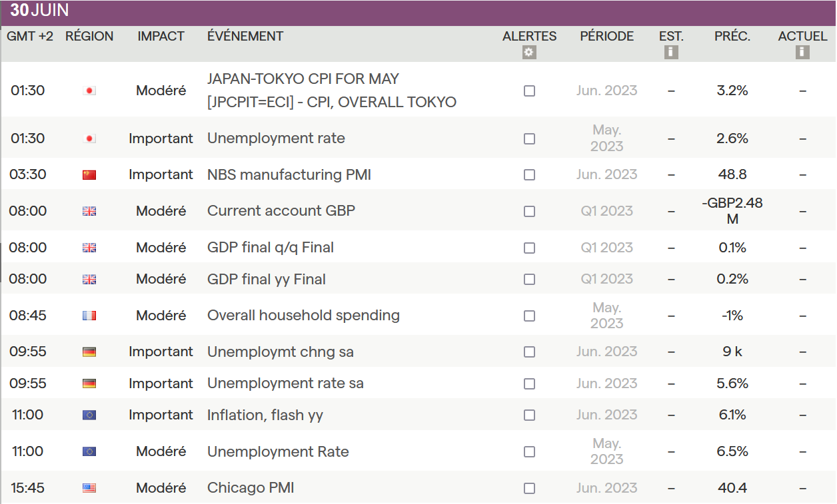Enable alert for Japan-Tokyo CPI event
Image resolution: width=837 pixels, height=504 pixels.
click(529, 91)
